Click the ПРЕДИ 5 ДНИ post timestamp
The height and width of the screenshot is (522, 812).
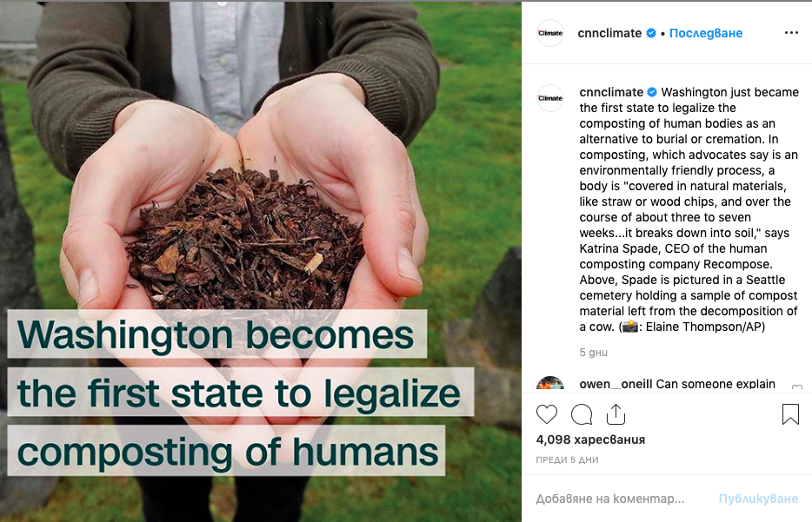click(567, 459)
